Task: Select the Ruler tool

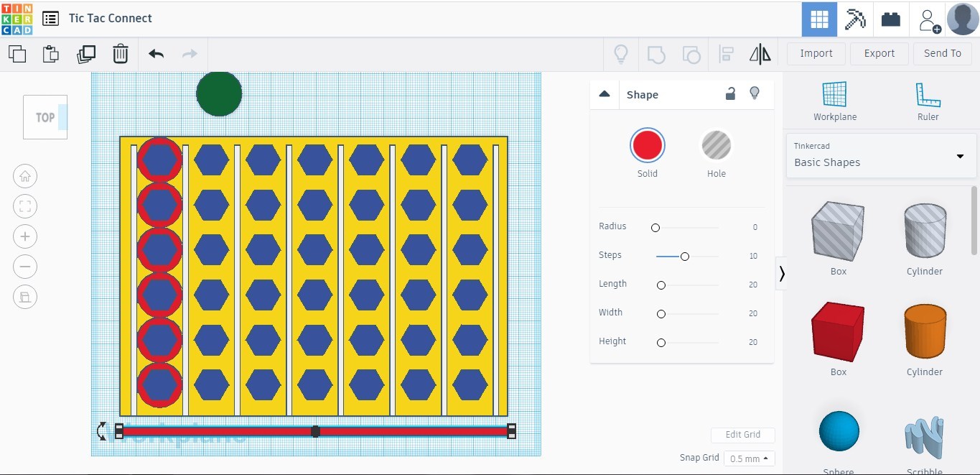Action: click(x=928, y=101)
